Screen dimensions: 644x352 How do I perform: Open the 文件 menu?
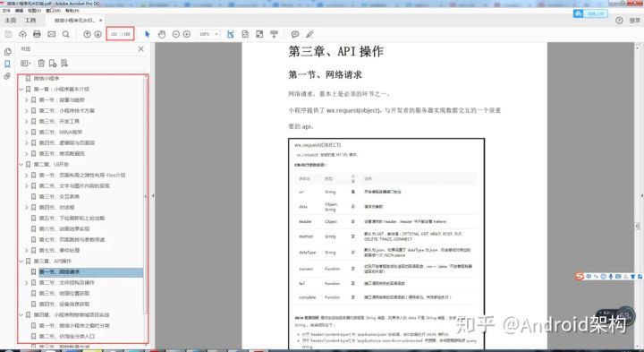[x=6, y=10]
